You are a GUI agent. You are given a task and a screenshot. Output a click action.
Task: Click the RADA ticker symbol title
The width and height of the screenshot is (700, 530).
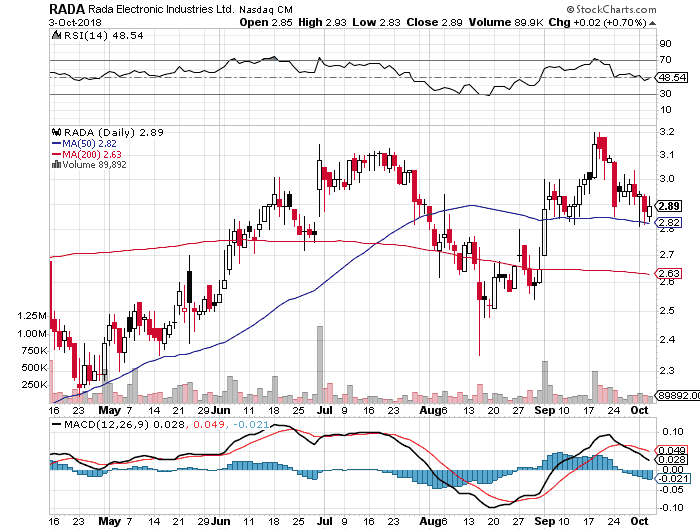click(x=67, y=9)
